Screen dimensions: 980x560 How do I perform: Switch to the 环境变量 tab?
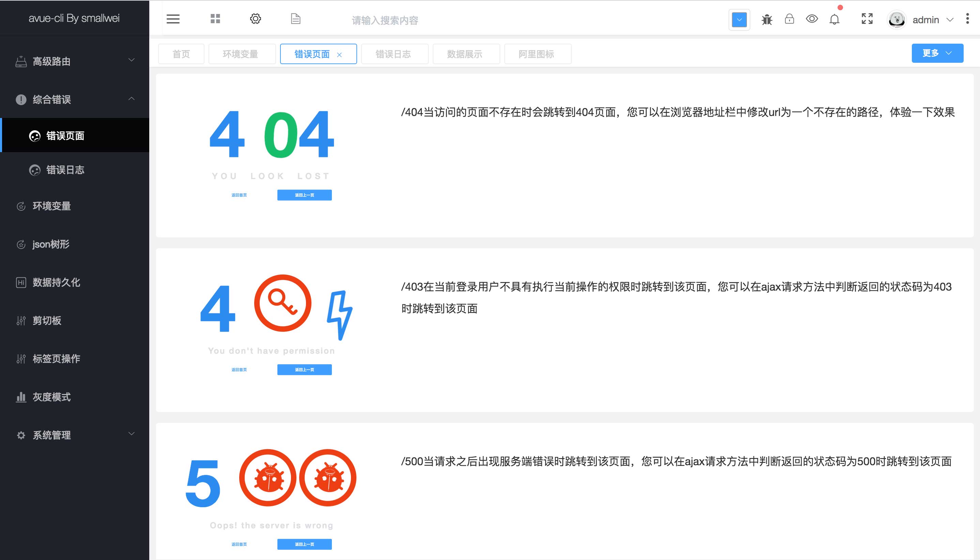242,54
